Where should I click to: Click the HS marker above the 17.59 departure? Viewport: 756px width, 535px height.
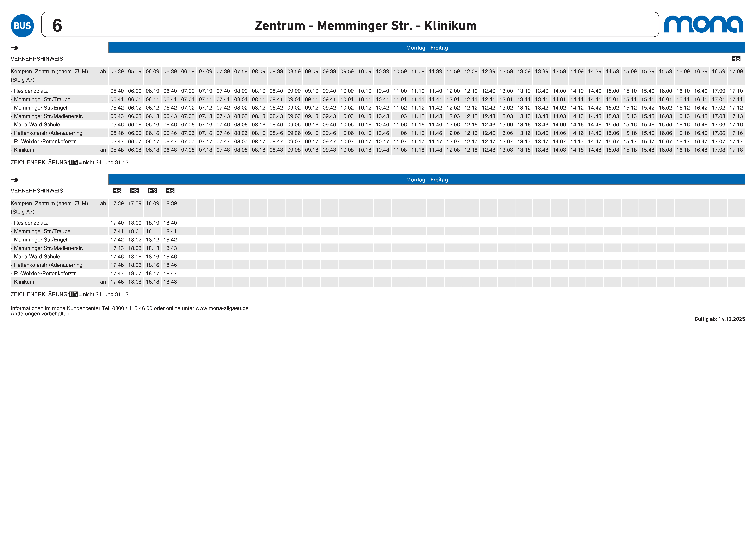click(135, 191)
